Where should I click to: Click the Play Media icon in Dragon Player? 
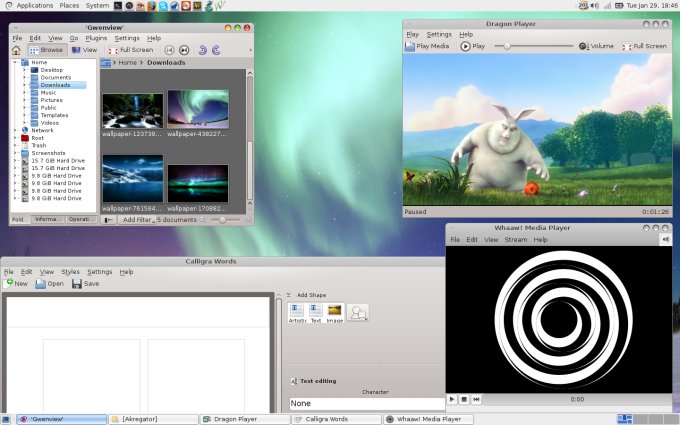pos(410,46)
